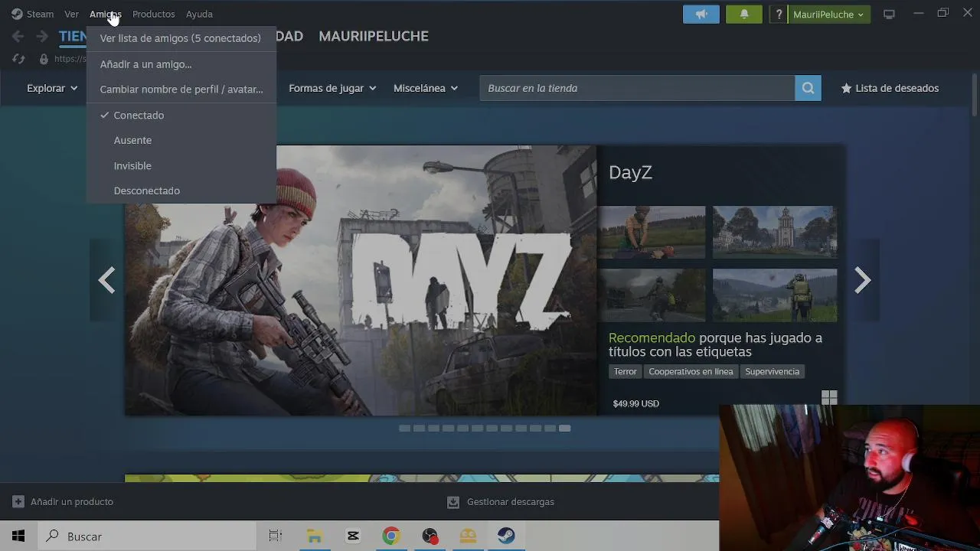Screen dimensions: 980x551
Task: Open the DayZ featured banner image
Action: pyautogui.click(x=361, y=280)
